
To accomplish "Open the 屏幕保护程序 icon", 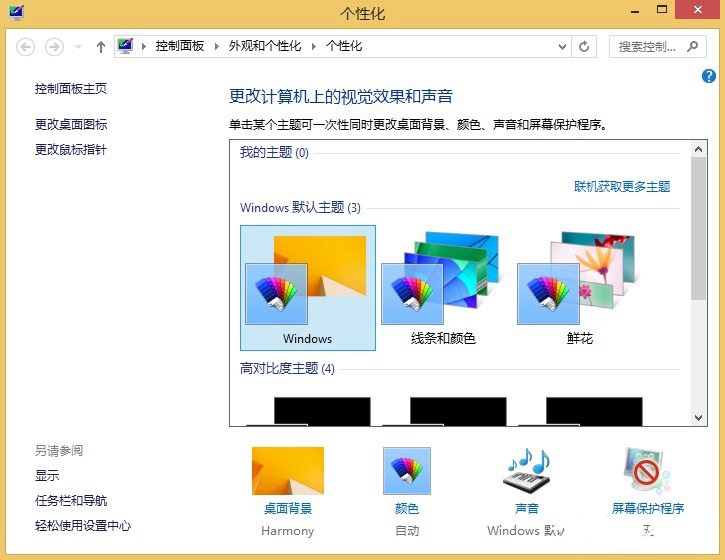I will point(646,471).
